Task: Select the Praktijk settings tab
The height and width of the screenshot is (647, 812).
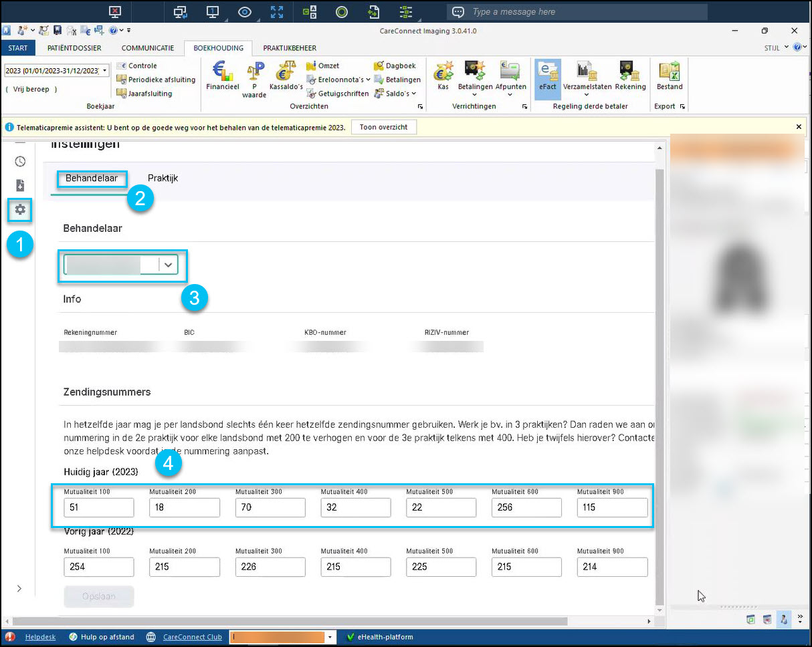Action: pos(163,178)
